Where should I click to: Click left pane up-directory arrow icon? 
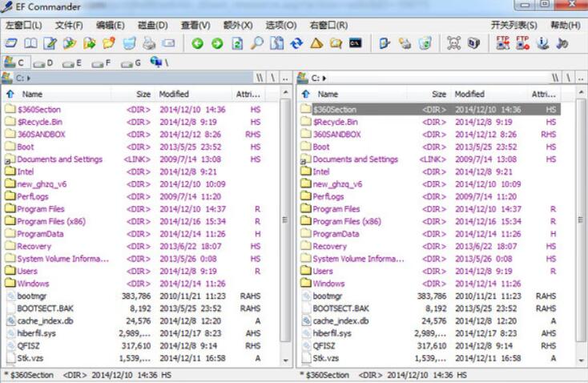10,95
